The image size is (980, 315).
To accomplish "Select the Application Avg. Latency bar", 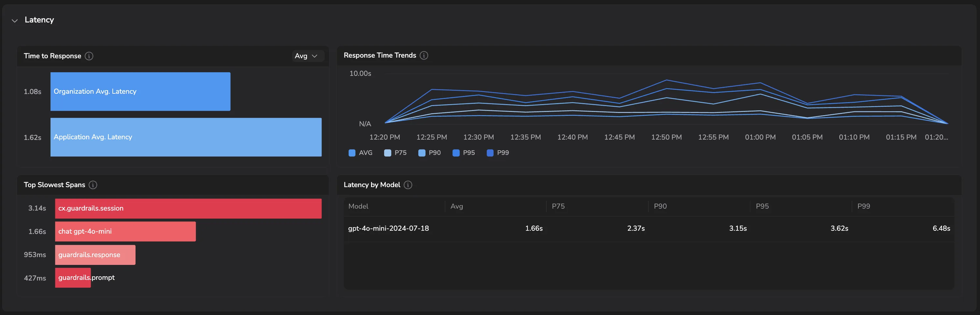I will pyautogui.click(x=186, y=137).
